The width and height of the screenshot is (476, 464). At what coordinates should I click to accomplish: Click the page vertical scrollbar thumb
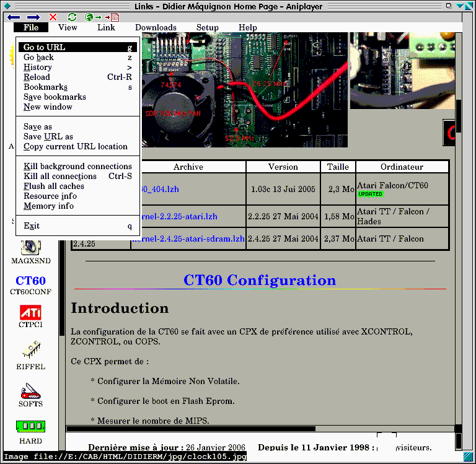point(459,116)
